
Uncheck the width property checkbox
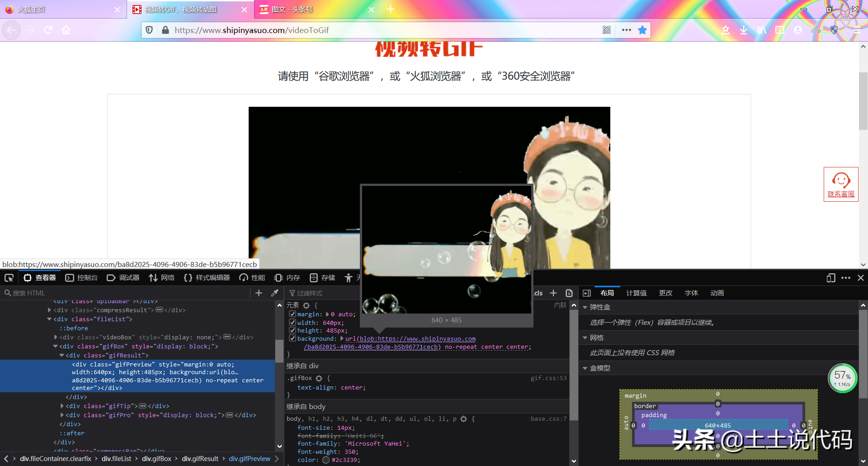[x=292, y=323]
